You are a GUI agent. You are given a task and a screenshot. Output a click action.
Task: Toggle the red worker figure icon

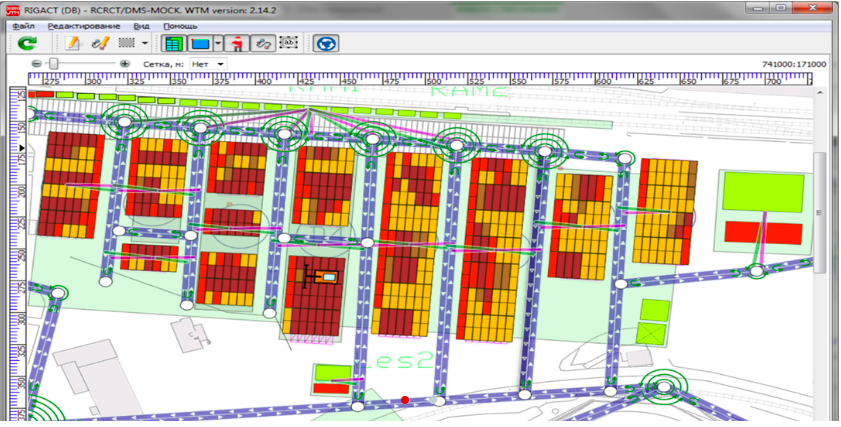pos(238,44)
